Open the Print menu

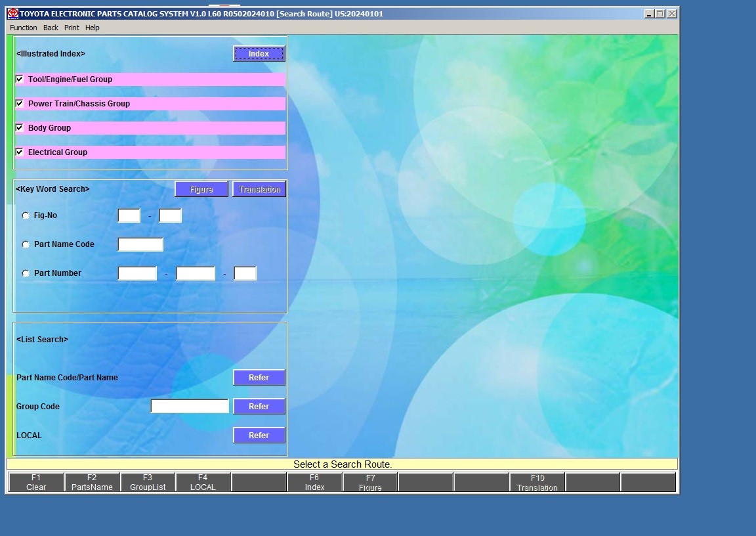pos(72,28)
